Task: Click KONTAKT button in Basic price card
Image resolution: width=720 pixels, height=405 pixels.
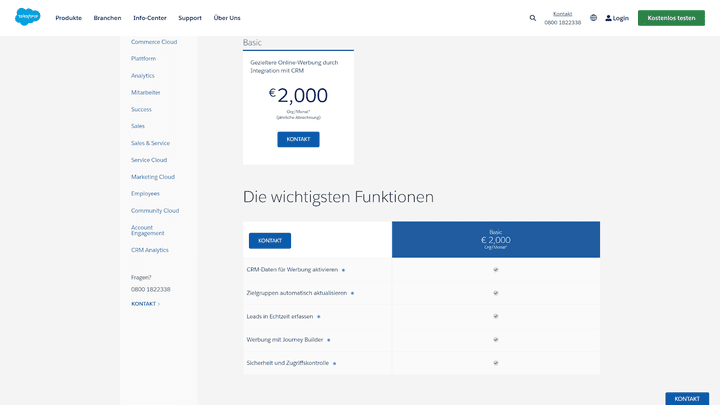Action: click(298, 139)
